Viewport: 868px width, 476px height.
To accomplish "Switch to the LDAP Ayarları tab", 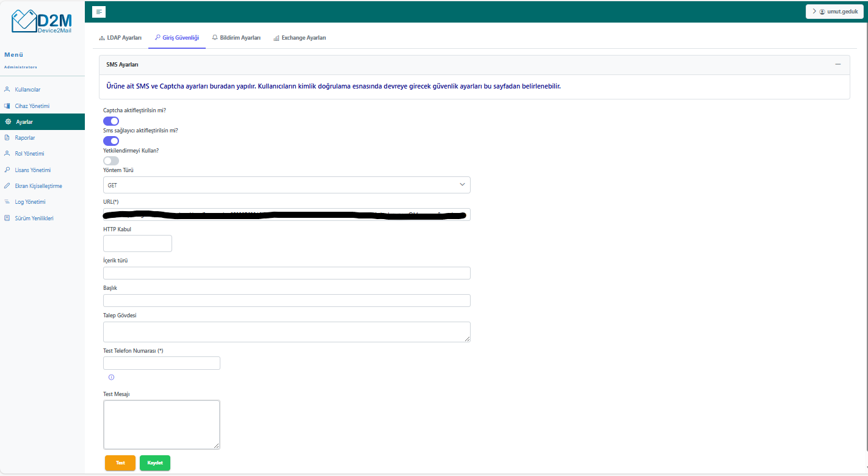I will coord(120,38).
